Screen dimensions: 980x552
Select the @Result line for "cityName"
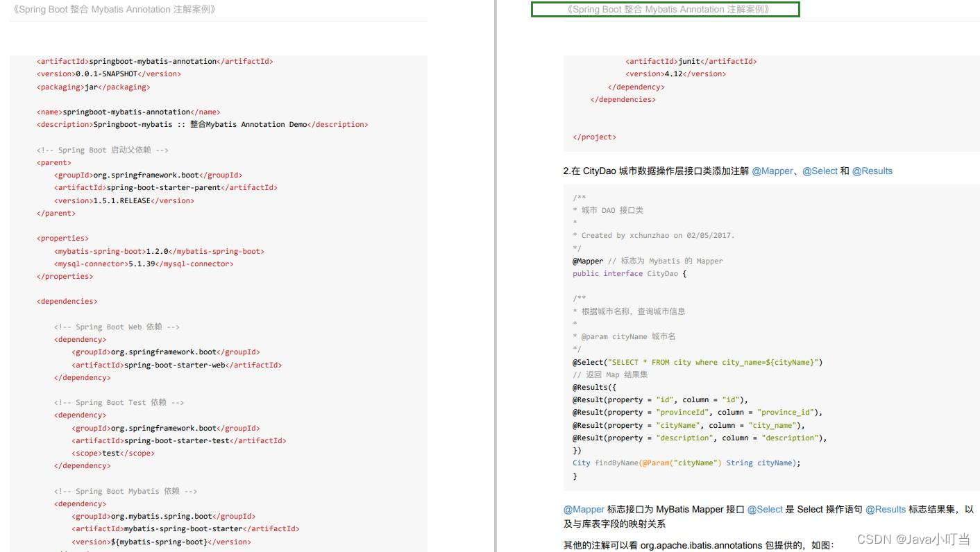coord(689,425)
